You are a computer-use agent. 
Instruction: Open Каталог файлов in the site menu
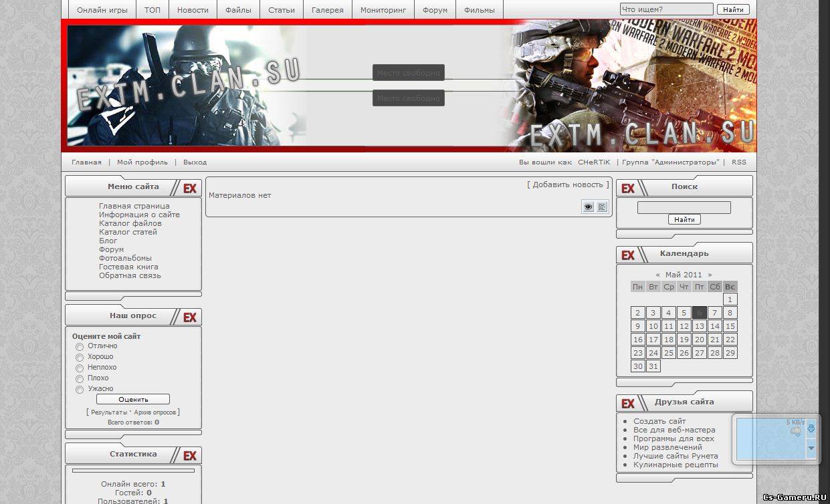(x=130, y=223)
